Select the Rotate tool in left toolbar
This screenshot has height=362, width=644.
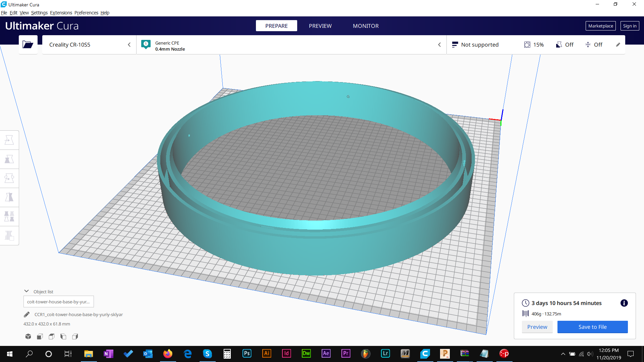tap(9, 178)
